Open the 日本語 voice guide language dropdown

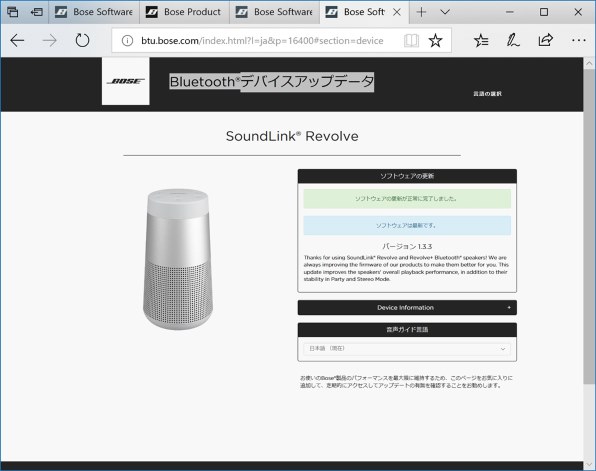tap(407, 349)
